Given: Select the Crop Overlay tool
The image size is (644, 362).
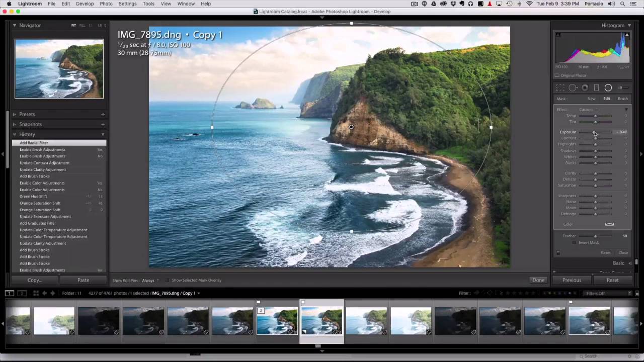Looking at the screenshot, I should (560, 87).
